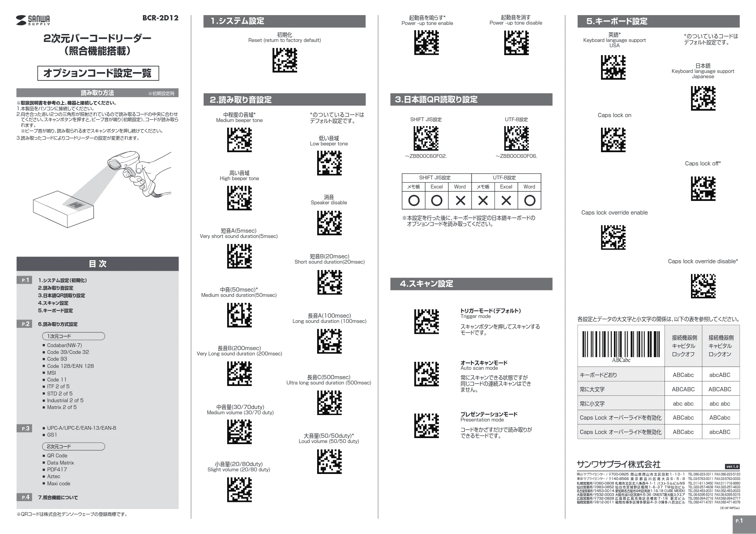Click the 'ver.1.0' version badge
756x534 pixels.
click(733, 466)
